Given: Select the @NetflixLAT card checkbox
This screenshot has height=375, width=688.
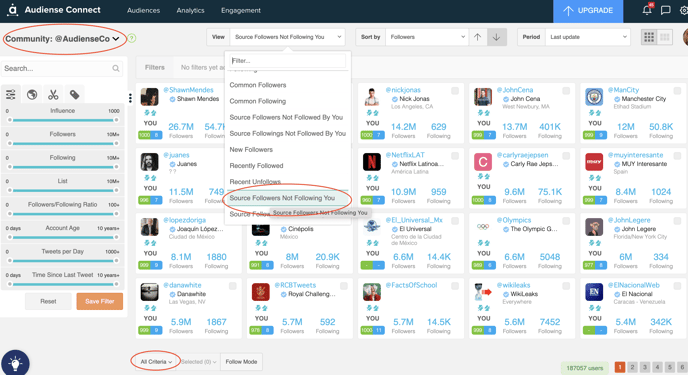Looking at the screenshot, I should [x=455, y=156].
